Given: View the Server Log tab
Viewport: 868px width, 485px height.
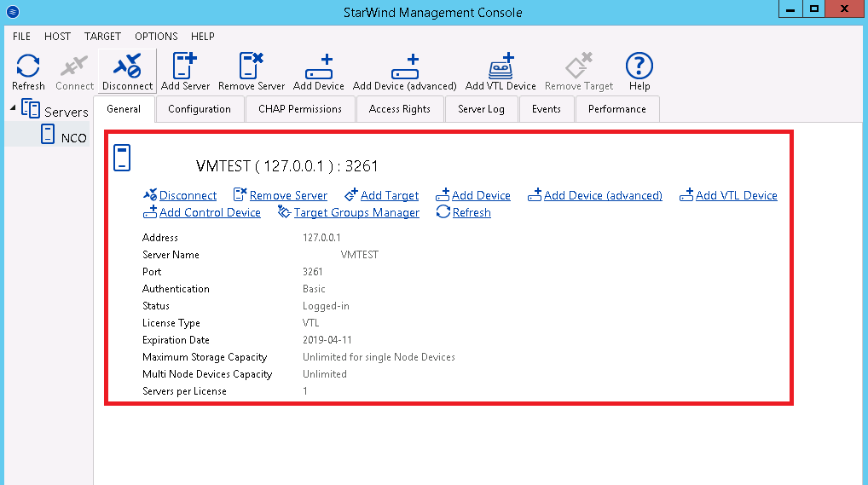Looking at the screenshot, I should [481, 109].
